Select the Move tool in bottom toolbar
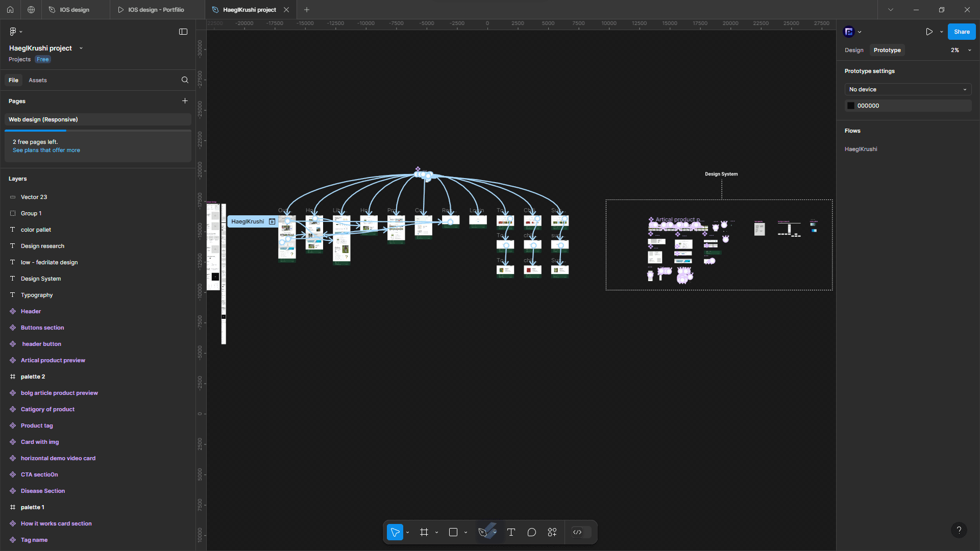Viewport: 980px width, 551px height. coord(395,532)
